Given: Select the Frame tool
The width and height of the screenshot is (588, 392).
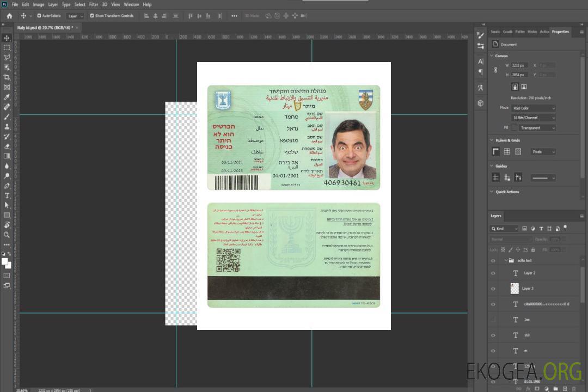Looking at the screenshot, I should point(7,87).
